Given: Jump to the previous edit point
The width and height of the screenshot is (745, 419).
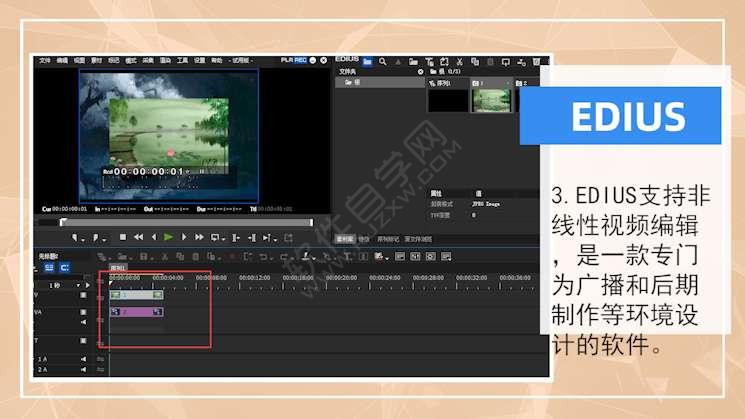Looking at the screenshot, I should point(236,238).
